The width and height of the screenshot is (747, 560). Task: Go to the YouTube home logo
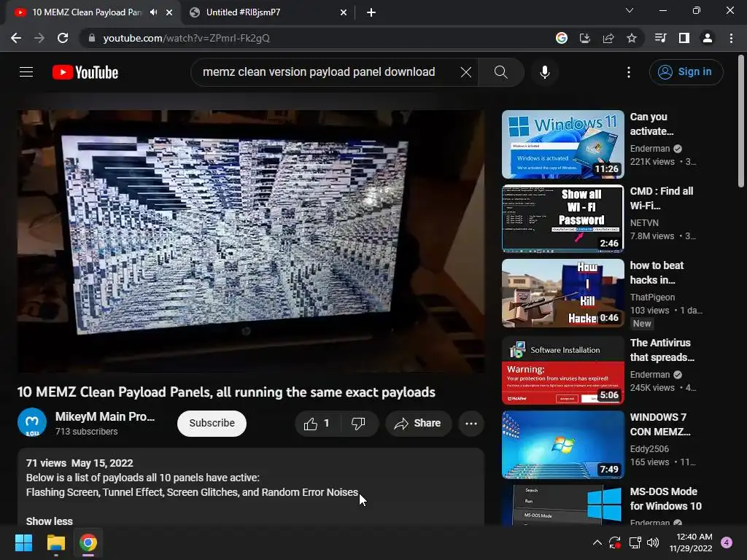coord(85,72)
